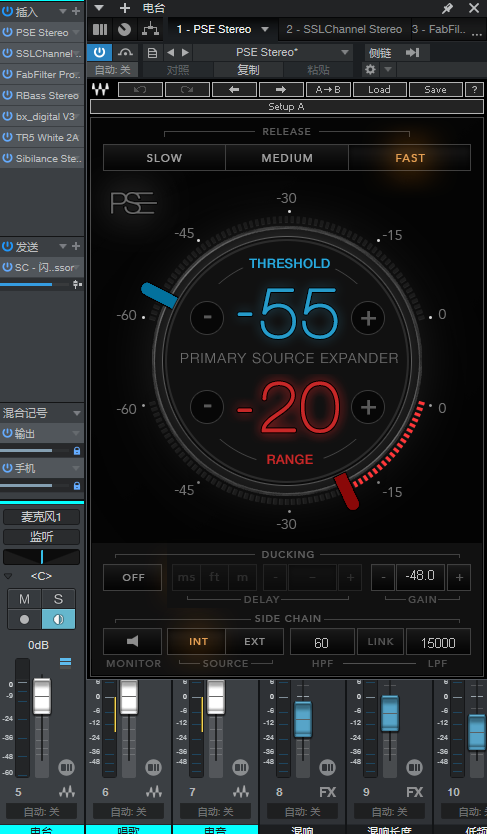The width and height of the screenshot is (487, 834).
Task: Toggle power of PSE Stereo insert
Action: [7, 32]
